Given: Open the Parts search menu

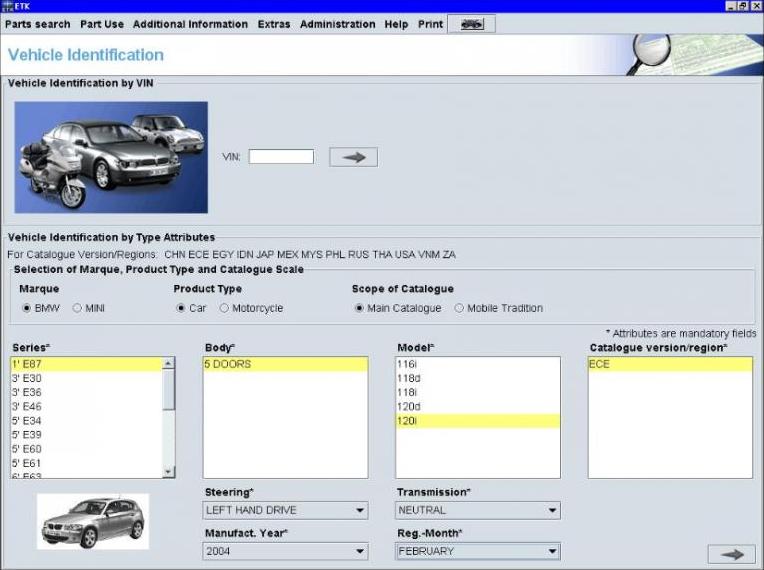Looking at the screenshot, I should (x=38, y=24).
